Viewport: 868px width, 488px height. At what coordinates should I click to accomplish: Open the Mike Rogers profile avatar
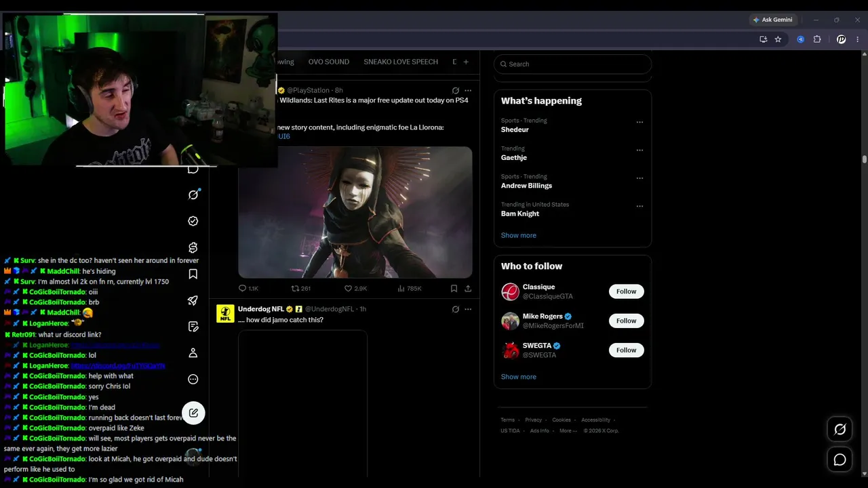click(510, 321)
